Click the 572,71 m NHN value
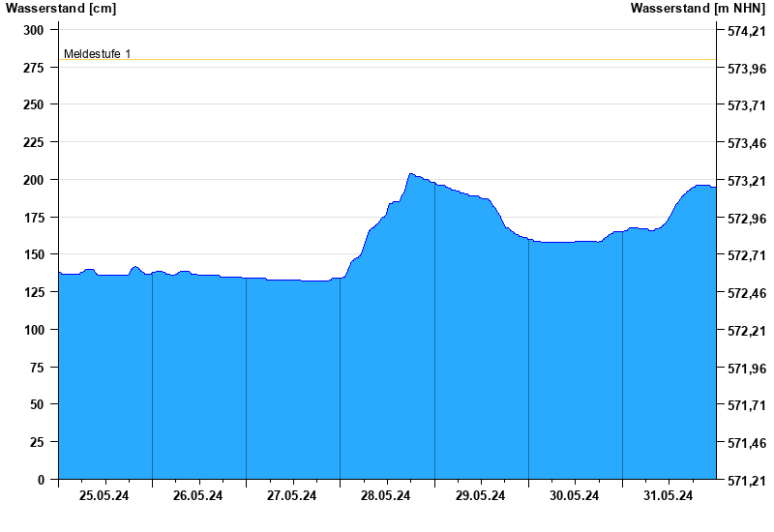 pos(747,255)
